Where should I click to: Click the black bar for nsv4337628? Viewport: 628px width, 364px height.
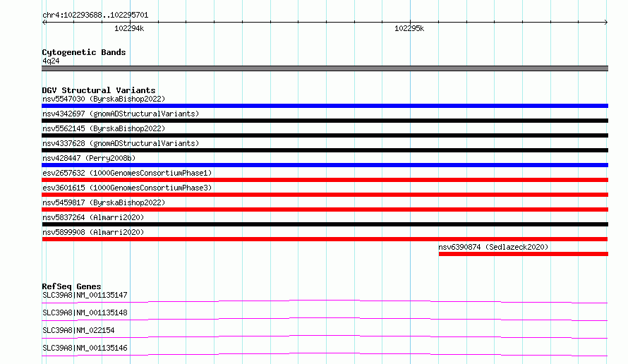click(325, 150)
